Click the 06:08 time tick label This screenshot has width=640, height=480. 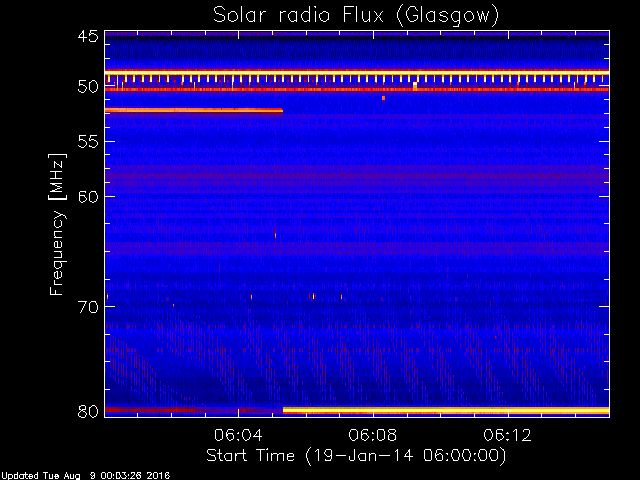coord(373,435)
